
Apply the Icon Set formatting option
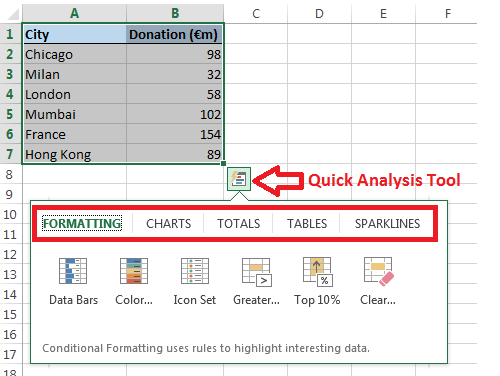coord(195,282)
